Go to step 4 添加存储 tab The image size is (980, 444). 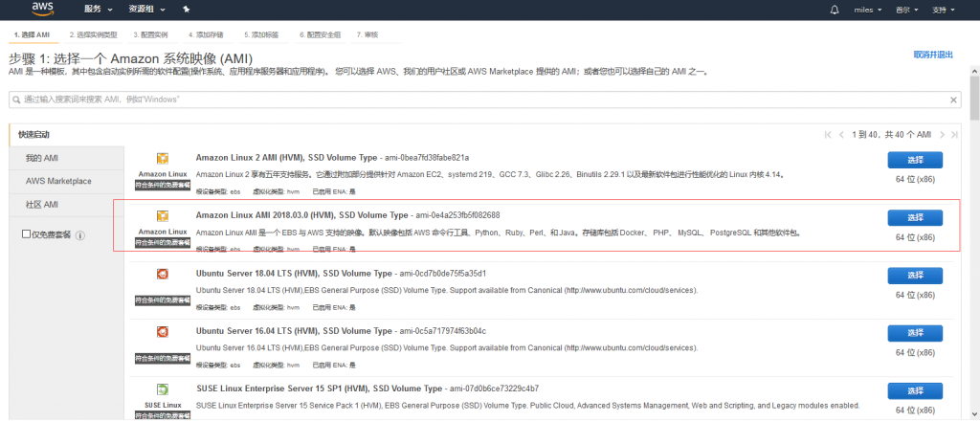tap(206, 35)
